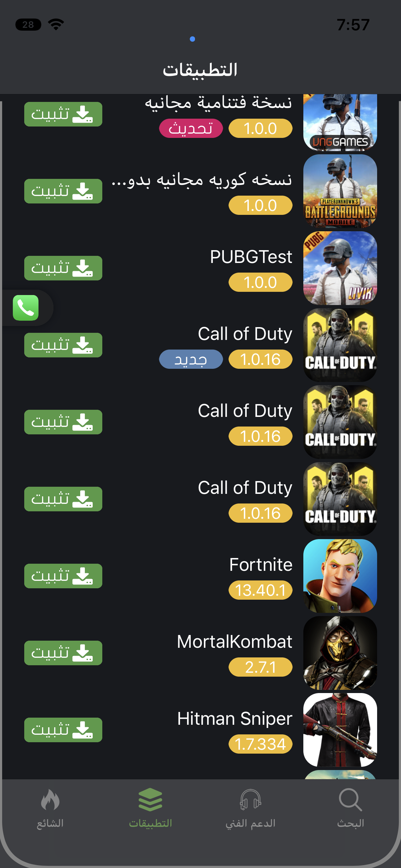Open the UNG Games PUBG icon
Viewport: 401px width, 868px height.
(340, 123)
